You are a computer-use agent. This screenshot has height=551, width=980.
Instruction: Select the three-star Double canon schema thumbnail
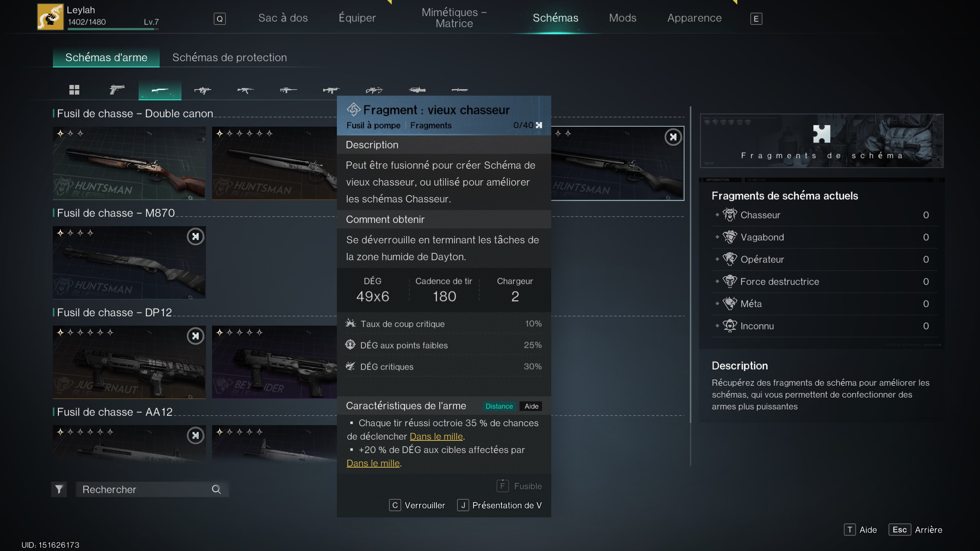129,163
